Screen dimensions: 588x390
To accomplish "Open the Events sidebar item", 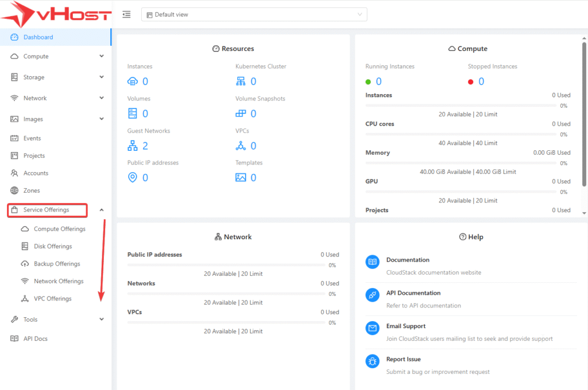I will (x=32, y=138).
